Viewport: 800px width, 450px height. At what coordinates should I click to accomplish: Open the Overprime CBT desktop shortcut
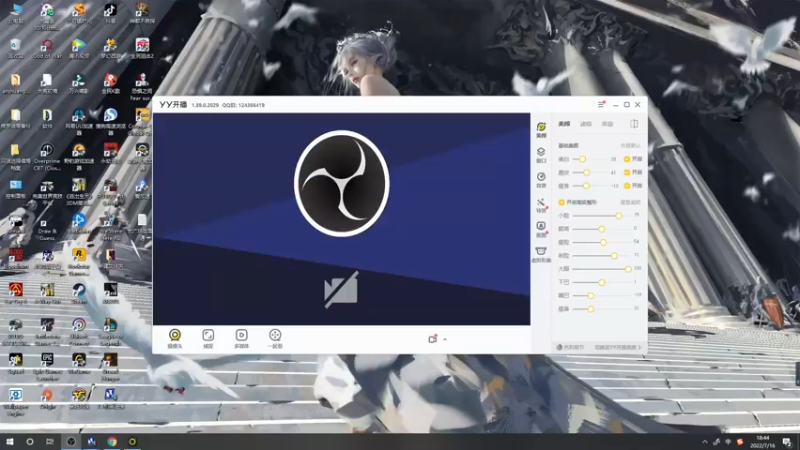pos(47,157)
